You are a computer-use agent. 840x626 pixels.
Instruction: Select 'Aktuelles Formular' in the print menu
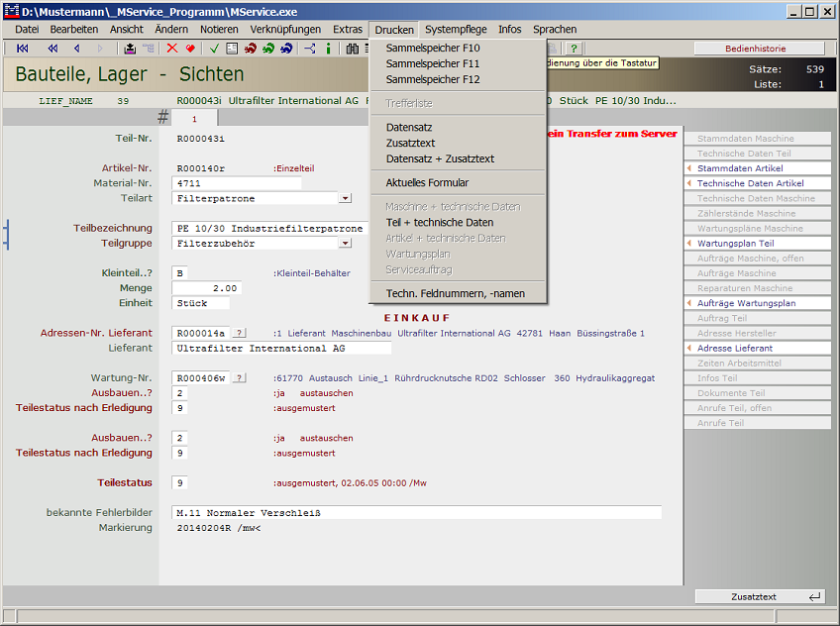[427, 183]
